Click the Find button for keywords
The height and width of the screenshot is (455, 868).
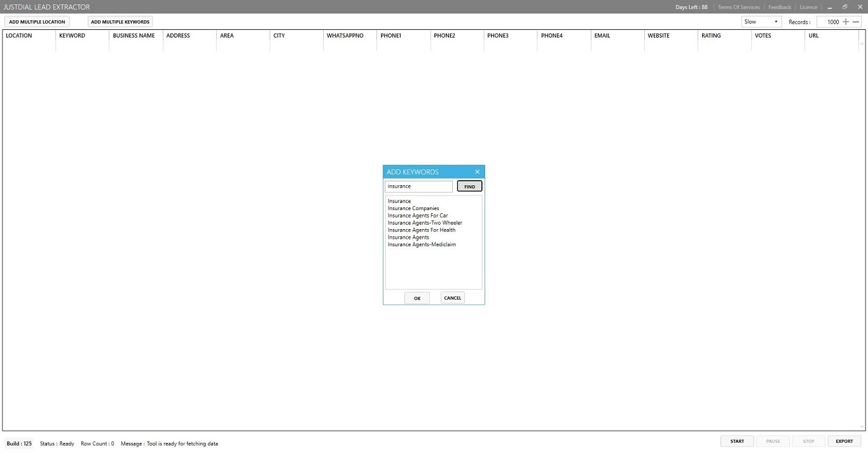[x=469, y=186]
